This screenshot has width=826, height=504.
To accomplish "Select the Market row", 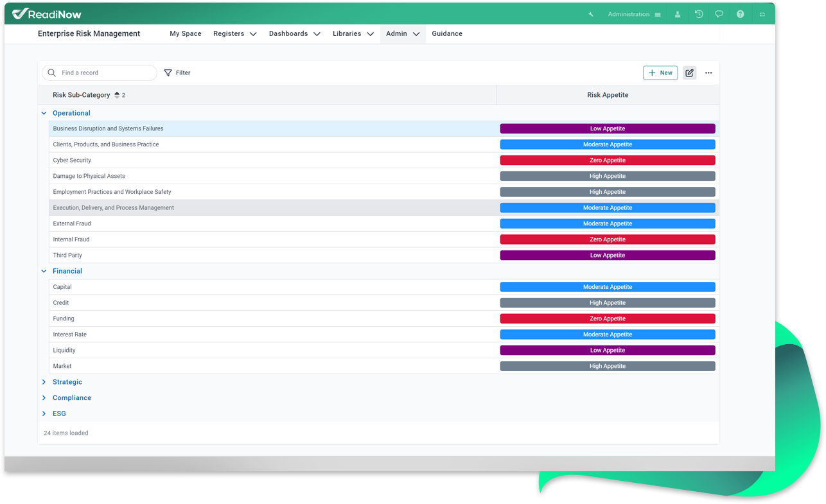I will coord(384,366).
